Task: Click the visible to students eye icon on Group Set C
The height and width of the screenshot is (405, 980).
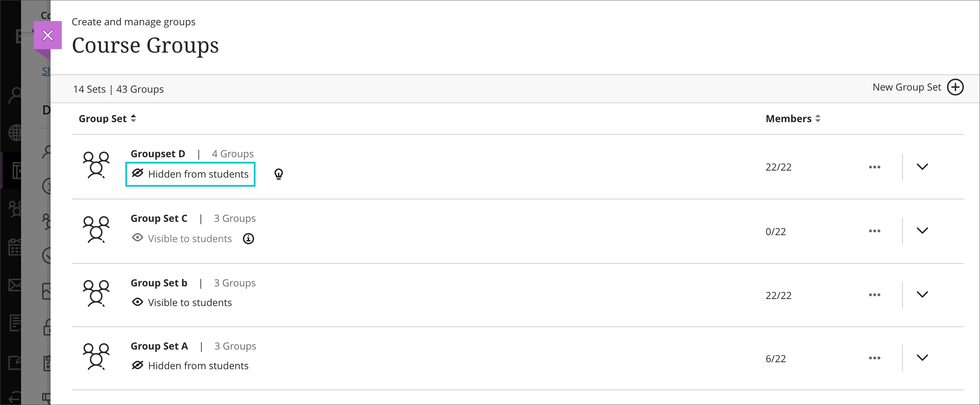Action: coord(137,238)
